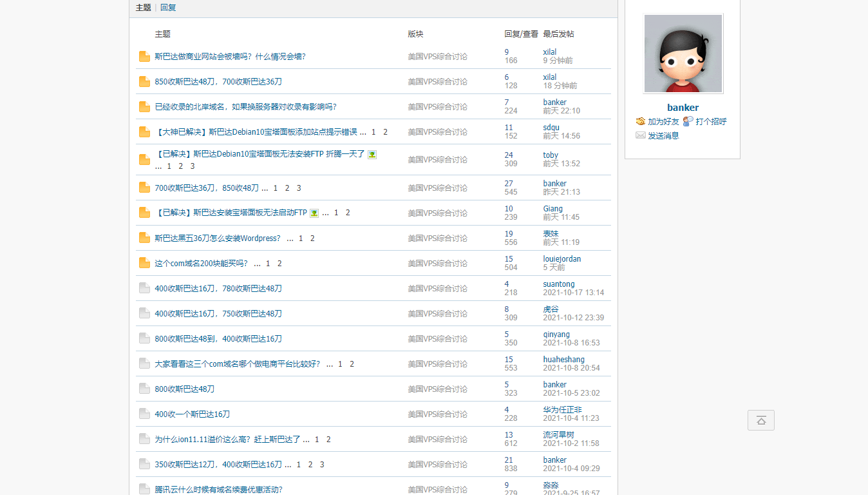
Task: Click folder icon beside 无法启动FTP thread
Action: point(144,213)
